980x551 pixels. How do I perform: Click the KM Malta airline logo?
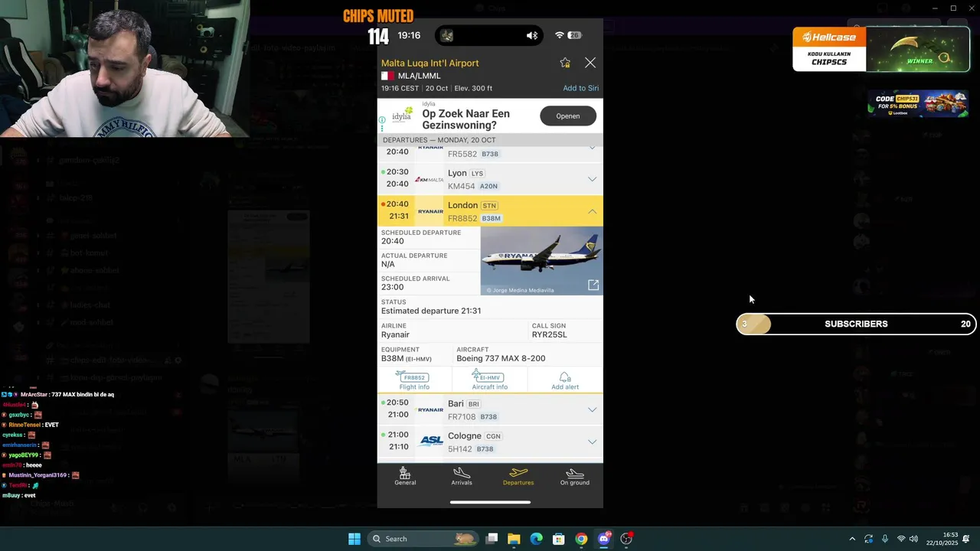[430, 180]
